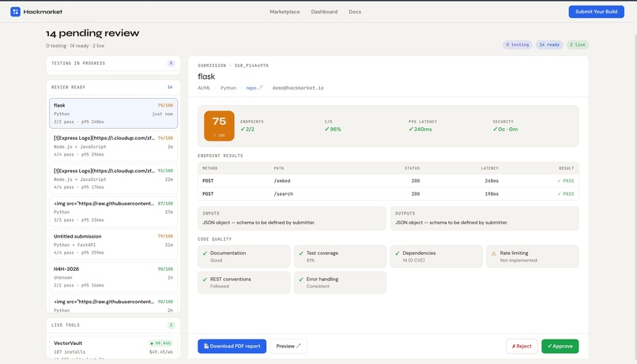Click the Download PDF report button
This screenshot has height=364, width=637.
pos(232,346)
